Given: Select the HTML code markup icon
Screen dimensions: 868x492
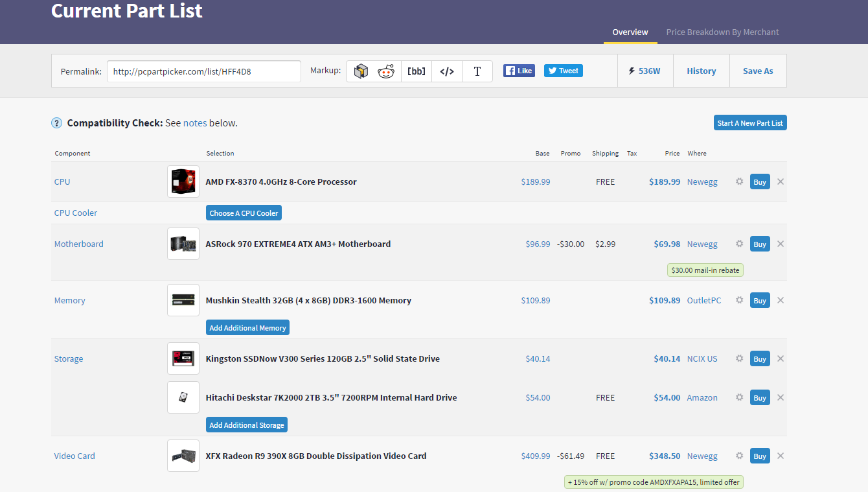Looking at the screenshot, I should pyautogui.click(x=447, y=71).
